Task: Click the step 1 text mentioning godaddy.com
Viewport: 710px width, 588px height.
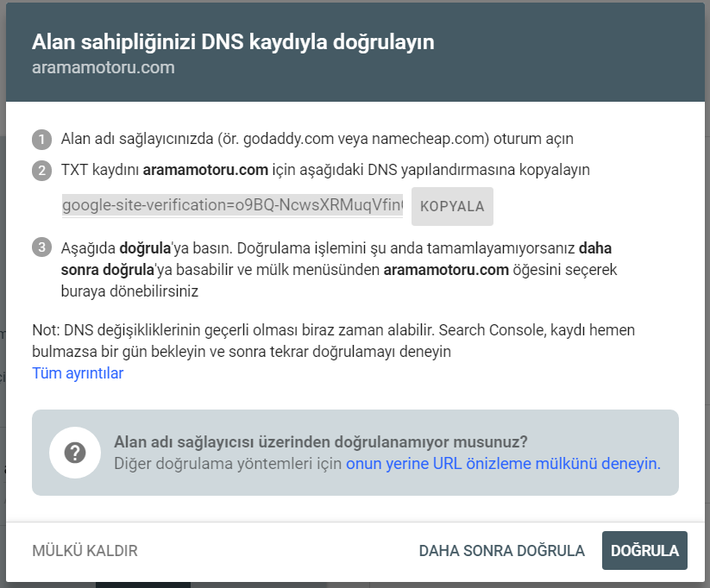Action: pos(317,139)
